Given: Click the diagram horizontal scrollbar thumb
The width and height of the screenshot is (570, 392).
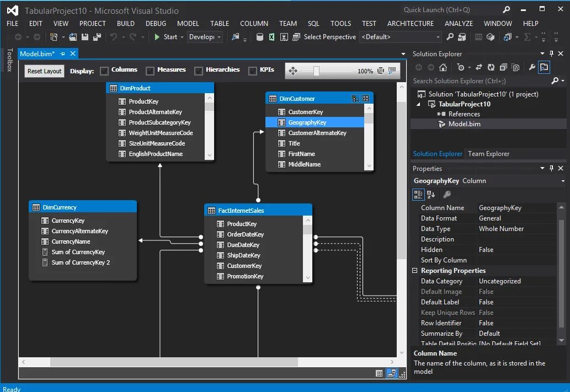Looking at the screenshot, I should click(x=174, y=362).
